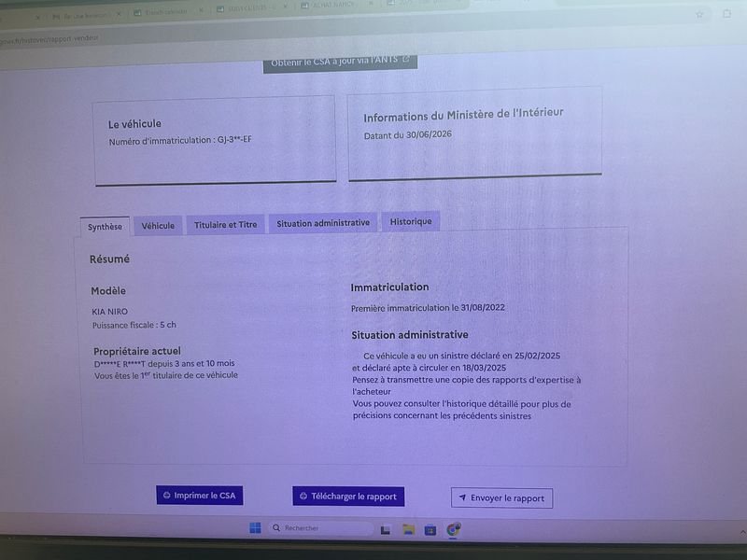Click the Rechercher taskbar search box
This screenshot has width=747, height=560.
click(320, 528)
